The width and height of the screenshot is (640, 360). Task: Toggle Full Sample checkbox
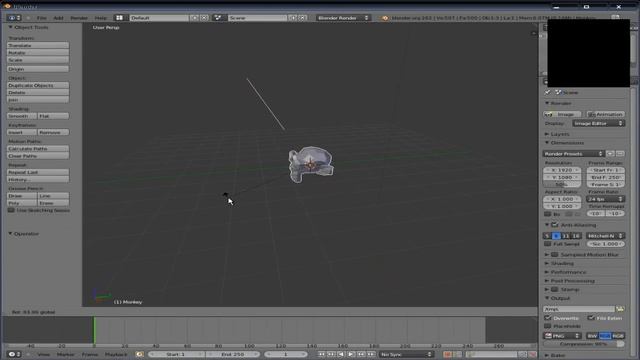click(x=548, y=244)
